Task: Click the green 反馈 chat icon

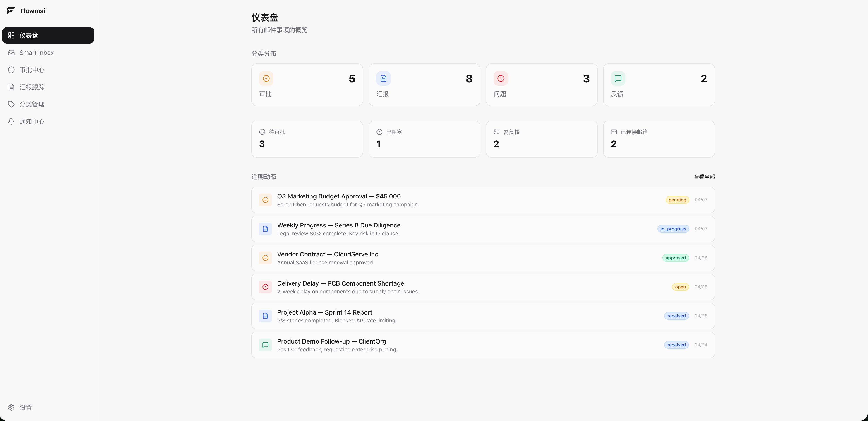Action: (x=618, y=79)
